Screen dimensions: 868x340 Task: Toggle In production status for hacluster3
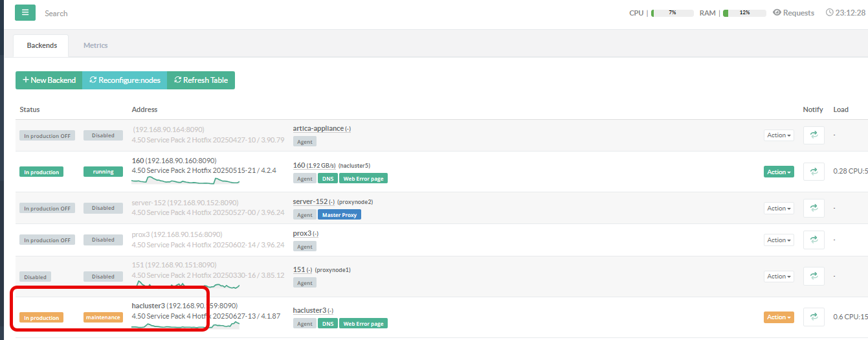coord(41,318)
